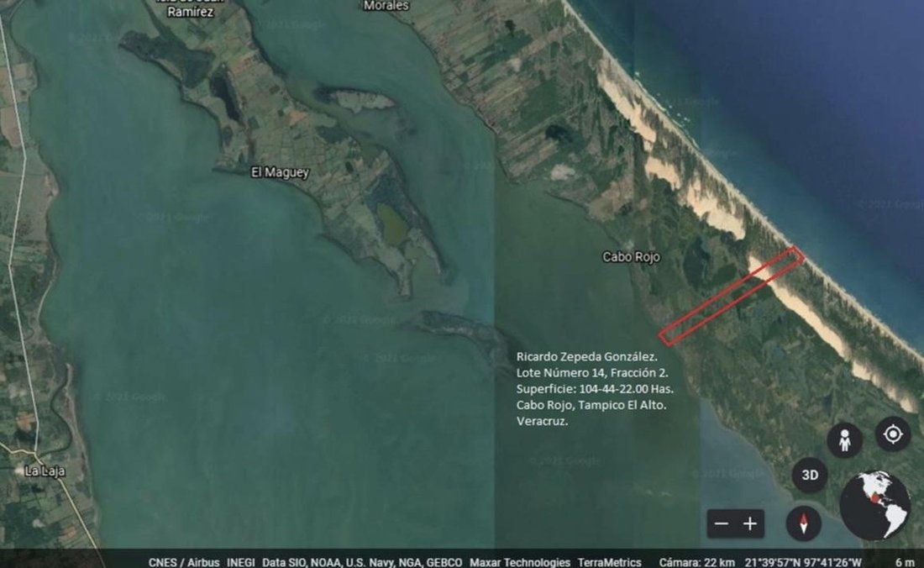Click the Cámara: 22 km readout
The height and width of the screenshot is (568, 924).
(x=696, y=563)
